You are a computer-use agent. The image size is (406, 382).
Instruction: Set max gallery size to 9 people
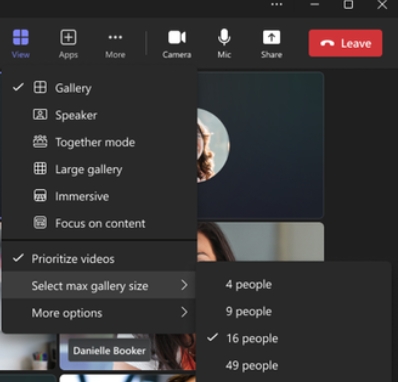click(x=293, y=311)
